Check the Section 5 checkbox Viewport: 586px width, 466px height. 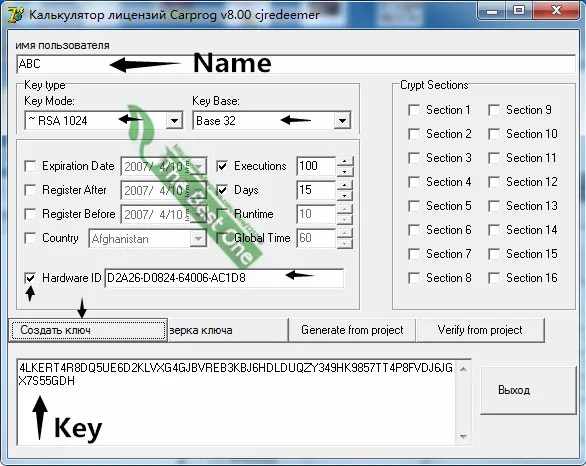pos(414,206)
